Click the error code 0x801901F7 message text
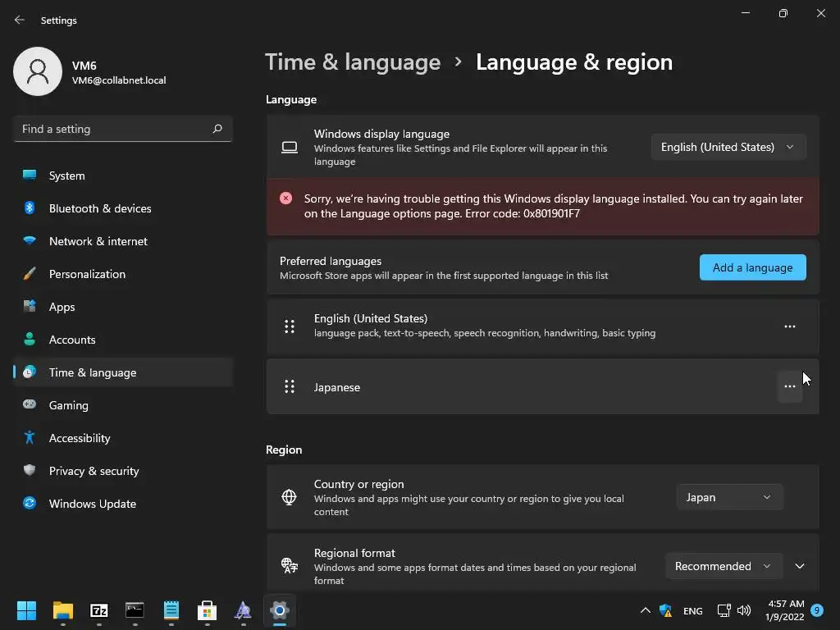The height and width of the screenshot is (630, 840). [x=554, y=206]
